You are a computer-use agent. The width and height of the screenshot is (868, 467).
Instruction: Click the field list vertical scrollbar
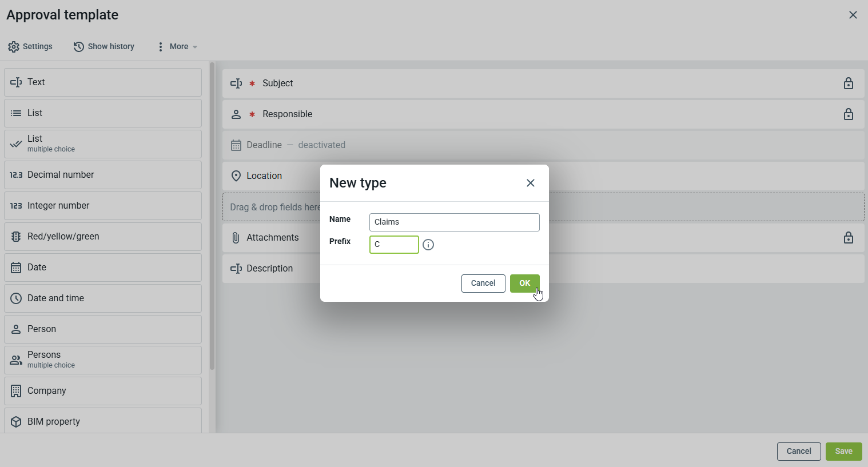point(212,217)
